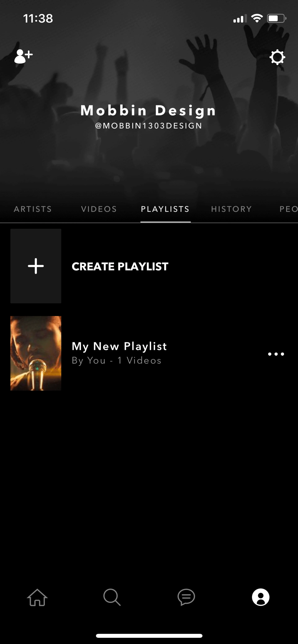Tap the "By You - 1 Videos" subtitle
The image size is (298, 644).
click(116, 360)
